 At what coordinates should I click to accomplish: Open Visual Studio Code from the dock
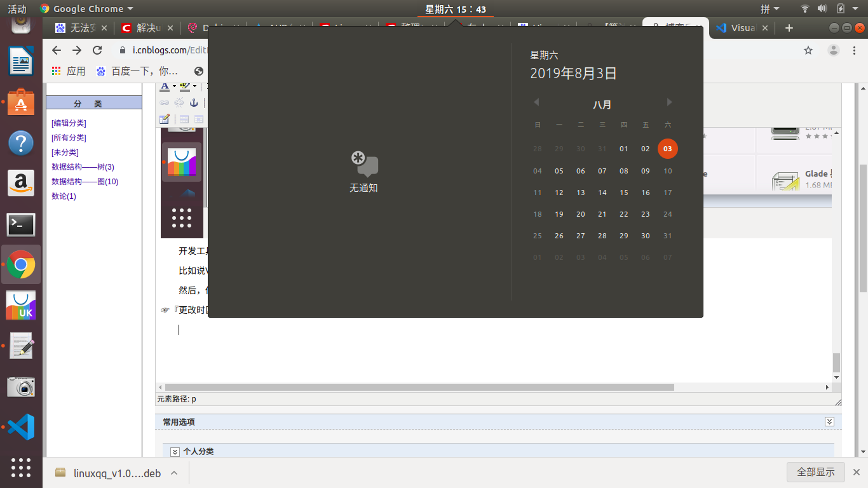pyautogui.click(x=21, y=427)
